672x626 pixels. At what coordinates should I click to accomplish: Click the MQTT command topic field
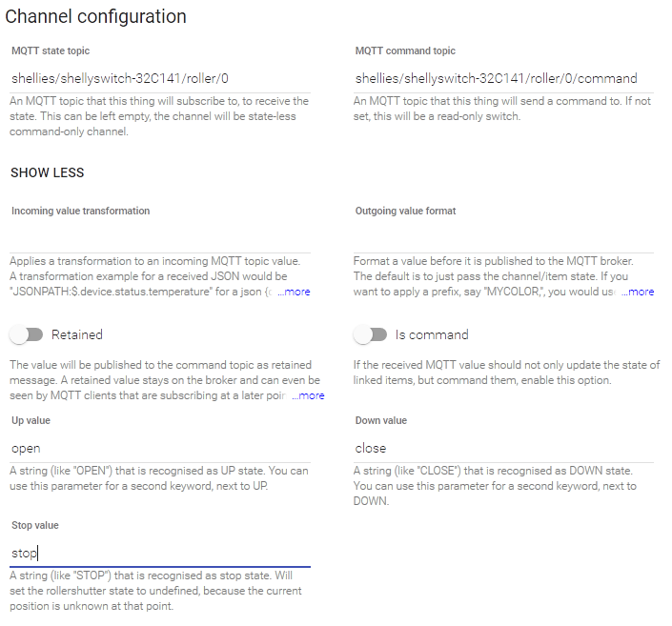[503, 78]
